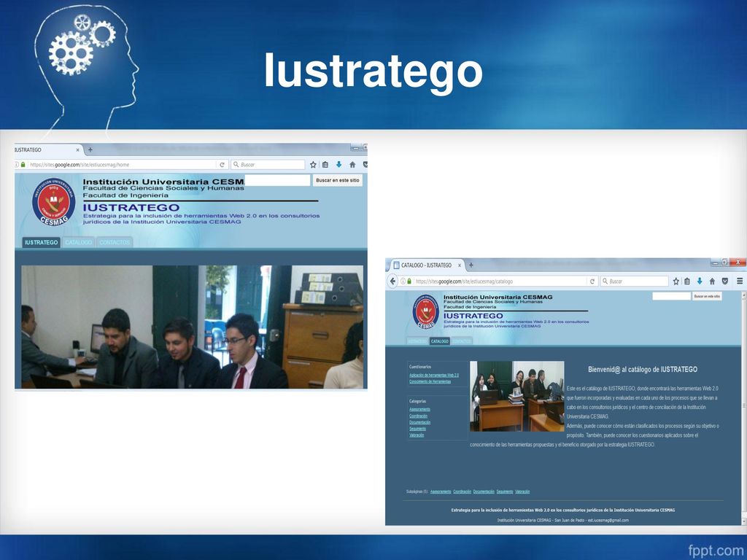
Task: Open Seguimiento in the Subpáginas row
Action: (505, 492)
